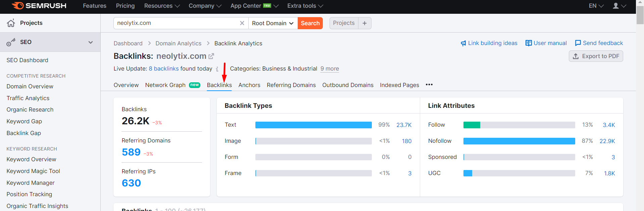This screenshot has height=211, width=644.
Task: Expand the 9 more categories link
Action: (x=330, y=69)
